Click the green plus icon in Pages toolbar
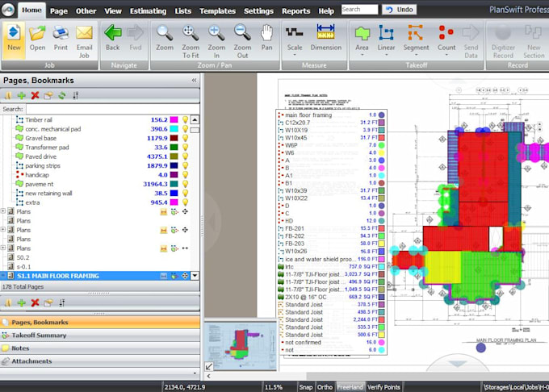549x392 pixels. [21, 95]
